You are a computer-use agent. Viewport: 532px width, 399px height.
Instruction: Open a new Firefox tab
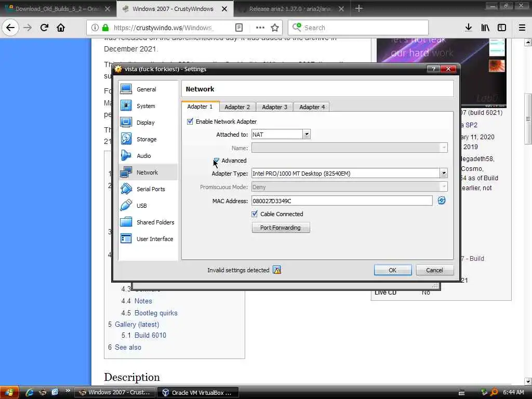358,8
